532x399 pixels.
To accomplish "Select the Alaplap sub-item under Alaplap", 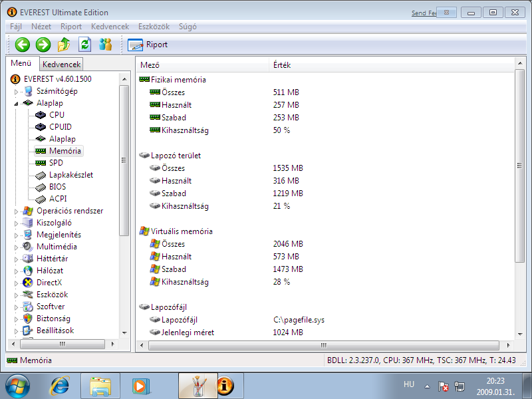I will tap(63, 139).
